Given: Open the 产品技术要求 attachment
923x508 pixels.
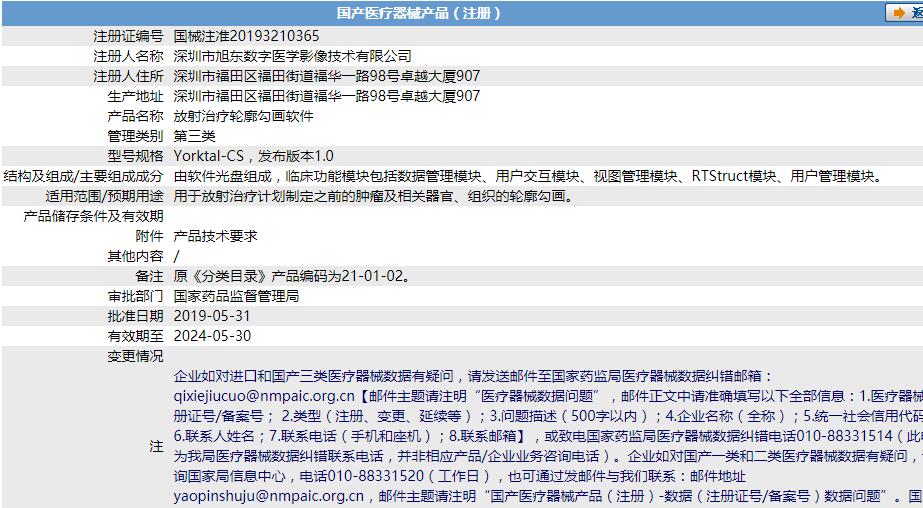Looking at the screenshot, I should tap(215, 236).
